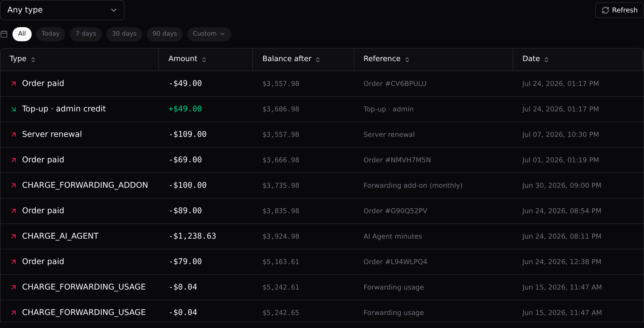The width and height of the screenshot is (644, 328).
Task: Click the arrow icon for Order #G90Q52PV row
Action: (14, 211)
